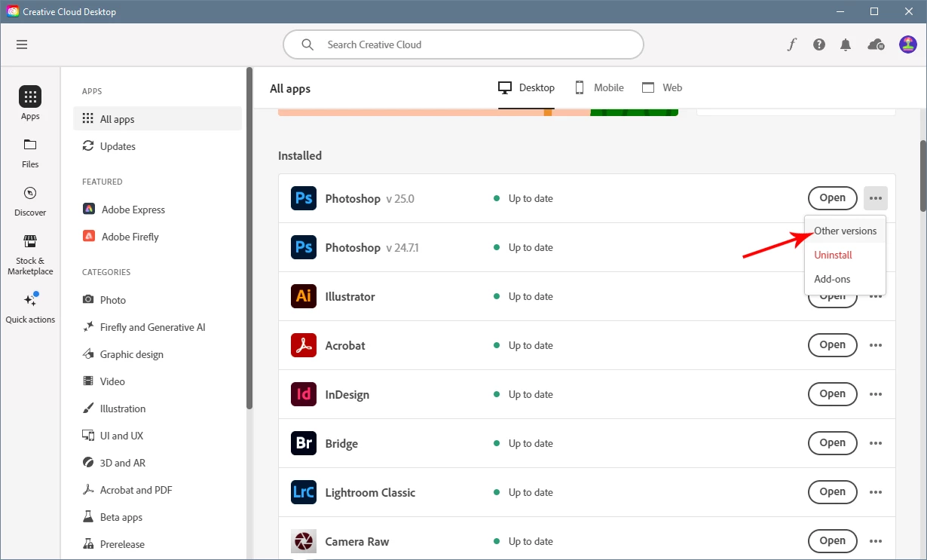Open more options for Camera Raw
The height and width of the screenshot is (560, 927).
[x=876, y=541]
